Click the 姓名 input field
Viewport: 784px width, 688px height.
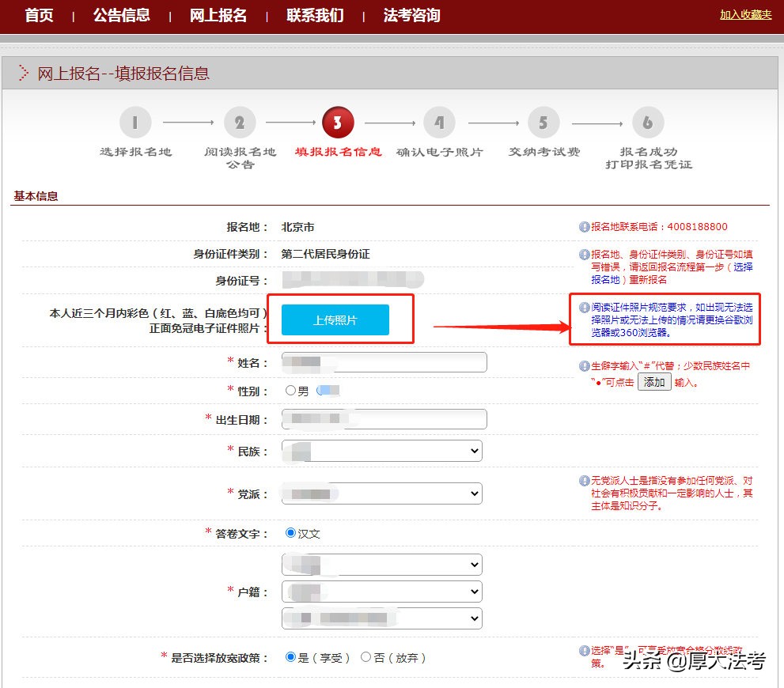click(x=383, y=361)
